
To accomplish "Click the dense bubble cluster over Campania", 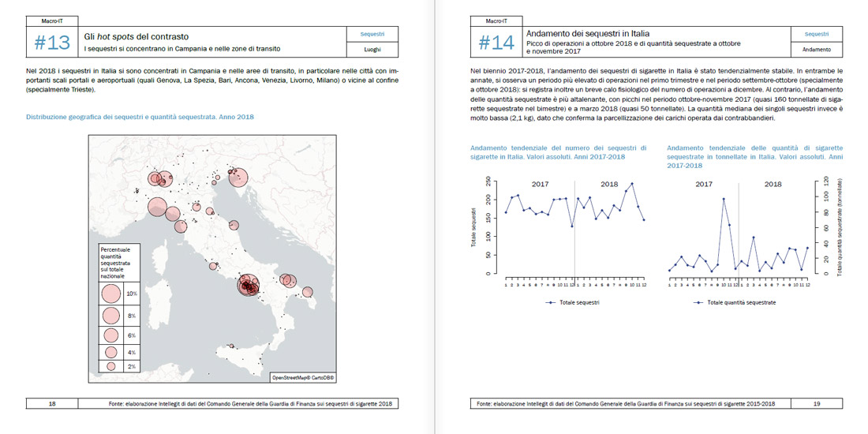I will (250, 286).
